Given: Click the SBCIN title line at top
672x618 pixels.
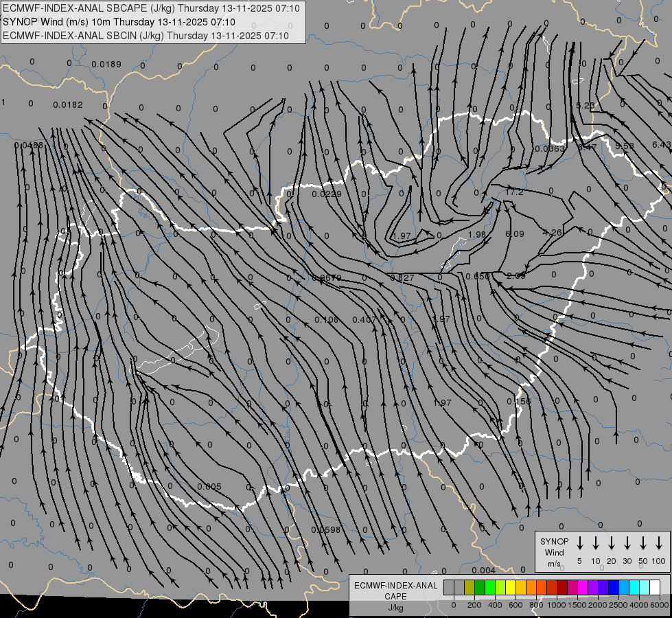Looking at the screenshot, I should (x=146, y=36).
